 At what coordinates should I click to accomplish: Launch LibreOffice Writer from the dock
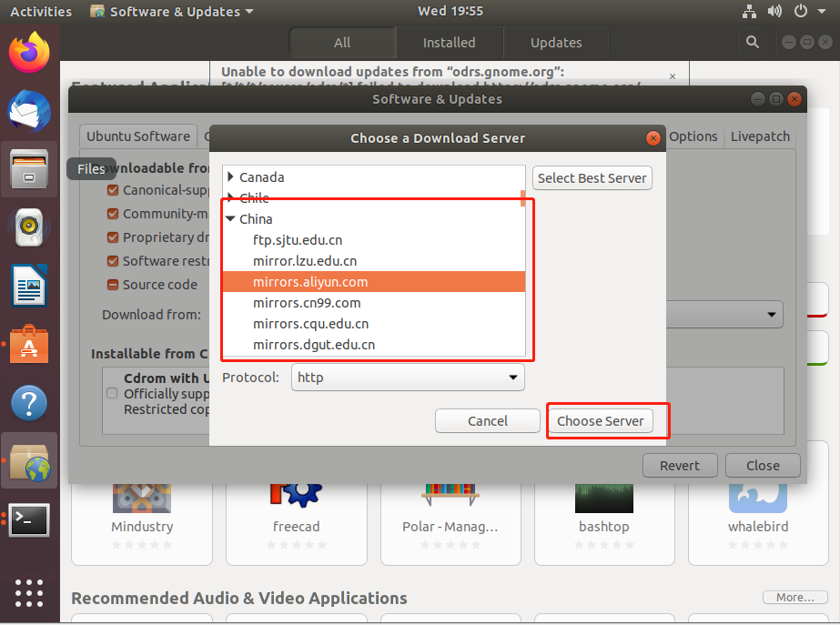click(x=29, y=286)
